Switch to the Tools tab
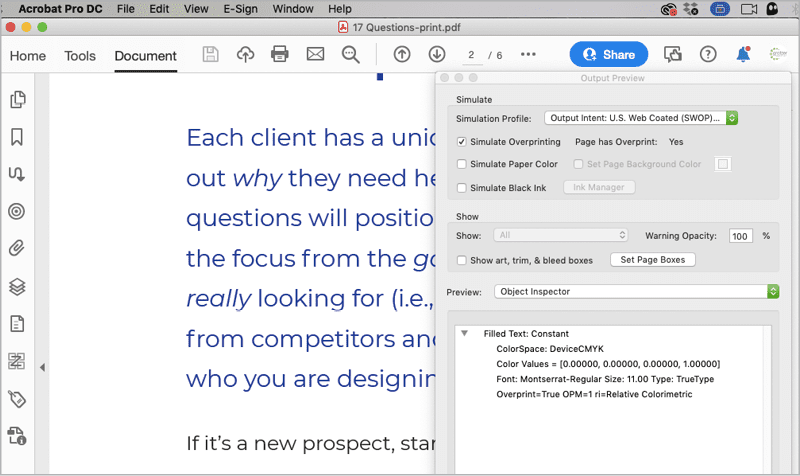Screen dimensions: 800x476 click(x=80, y=56)
